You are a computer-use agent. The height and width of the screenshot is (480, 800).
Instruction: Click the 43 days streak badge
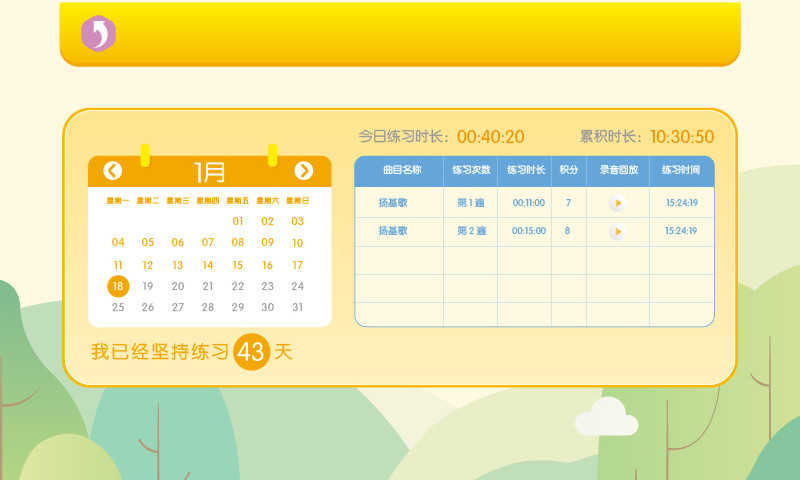(x=251, y=352)
